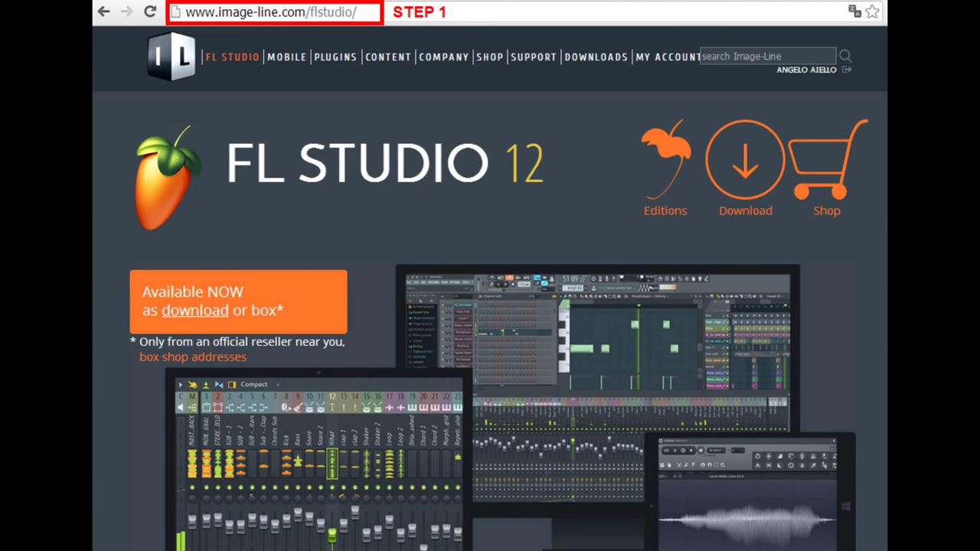Open the FL STUDIO menu item
This screenshot has width=980, height=551.
(x=232, y=57)
